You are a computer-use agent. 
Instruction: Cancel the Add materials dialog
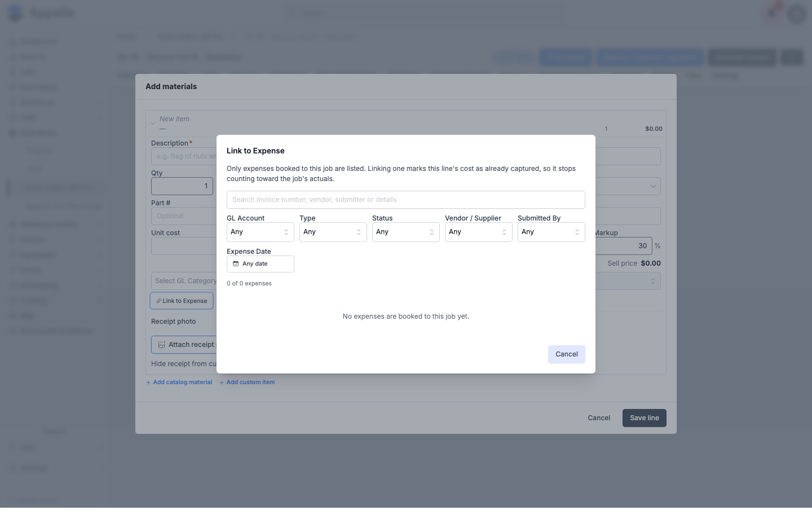(599, 418)
